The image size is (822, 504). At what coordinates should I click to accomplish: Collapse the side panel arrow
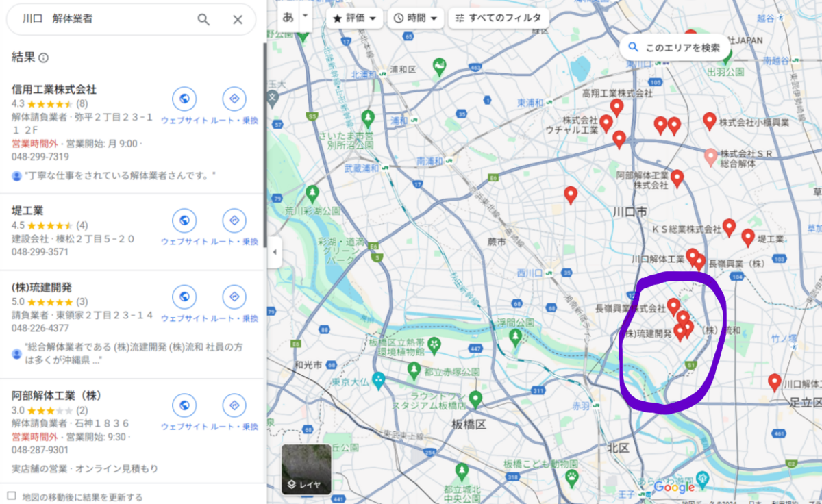coord(274,252)
